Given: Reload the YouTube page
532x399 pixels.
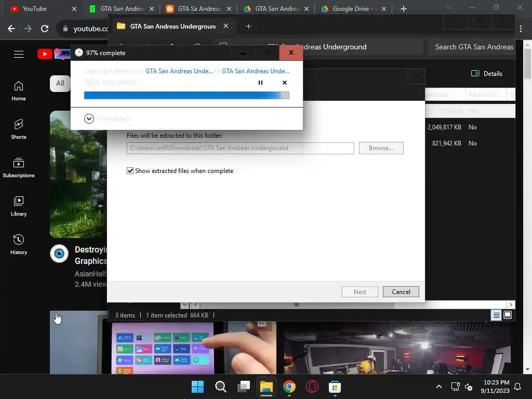Looking at the screenshot, I should point(45,29).
